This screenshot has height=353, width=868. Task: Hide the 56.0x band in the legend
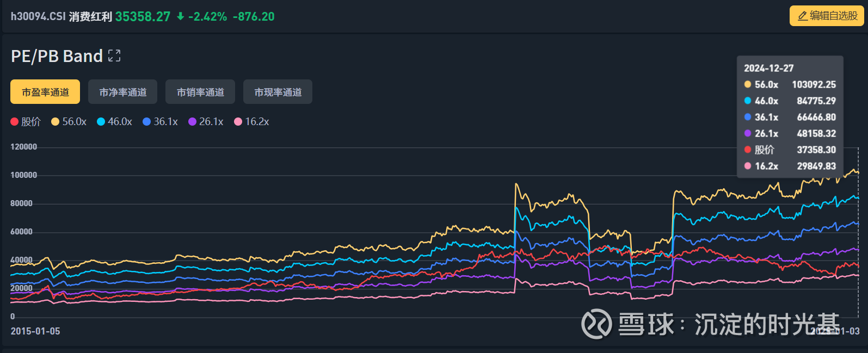(x=69, y=122)
